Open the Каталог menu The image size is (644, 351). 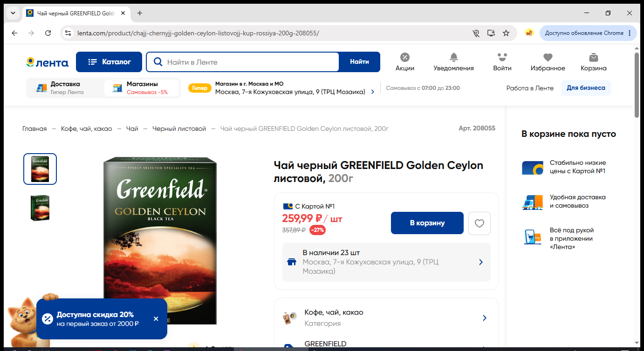tap(110, 62)
